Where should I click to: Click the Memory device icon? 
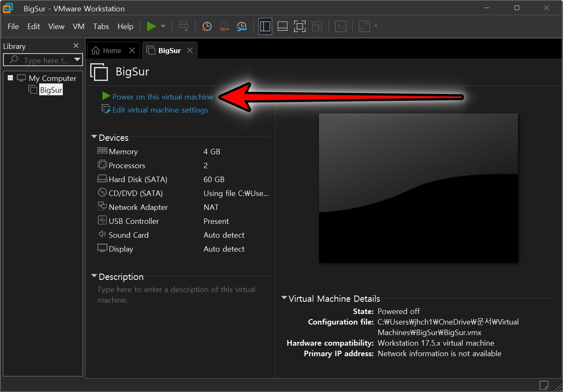(x=102, y=151)
